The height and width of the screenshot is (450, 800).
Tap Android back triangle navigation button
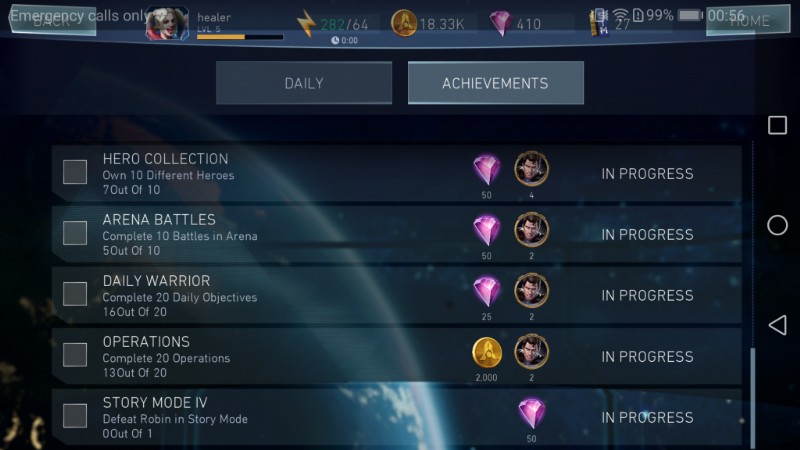pos(777,325)
